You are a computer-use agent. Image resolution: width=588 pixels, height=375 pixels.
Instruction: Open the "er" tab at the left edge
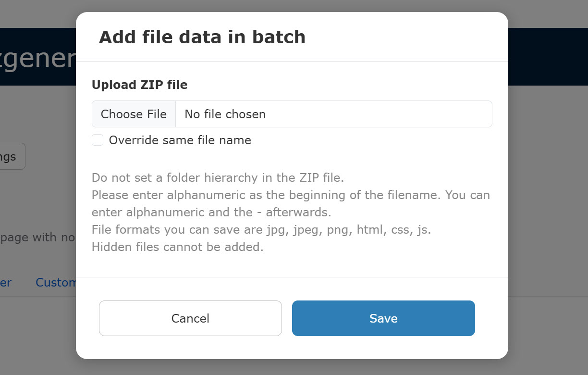click(x=6, y=282)
